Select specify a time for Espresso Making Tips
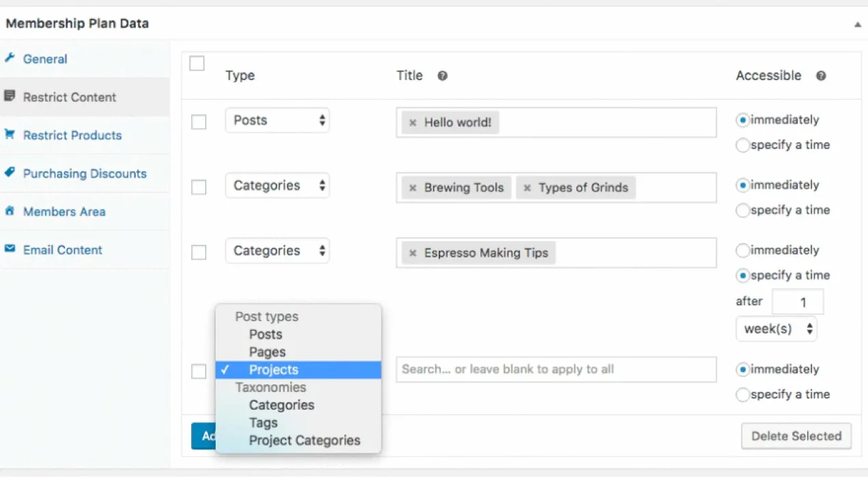Viewport: 868px width, 478px height. pyautogui.click(x=742, y=276)
